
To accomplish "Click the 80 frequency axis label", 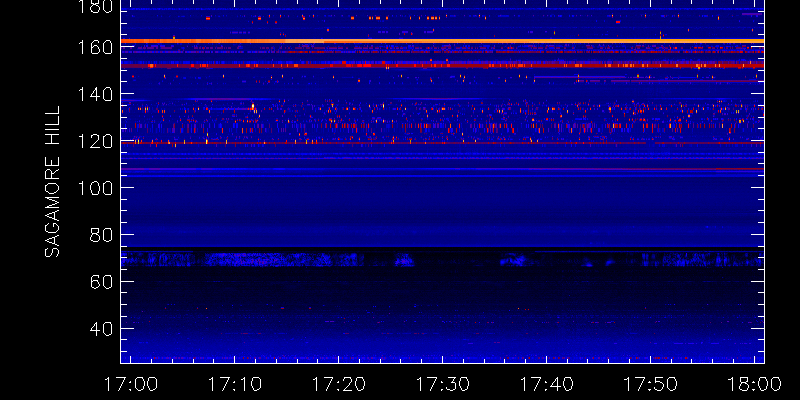I will [x=99, y=235].
